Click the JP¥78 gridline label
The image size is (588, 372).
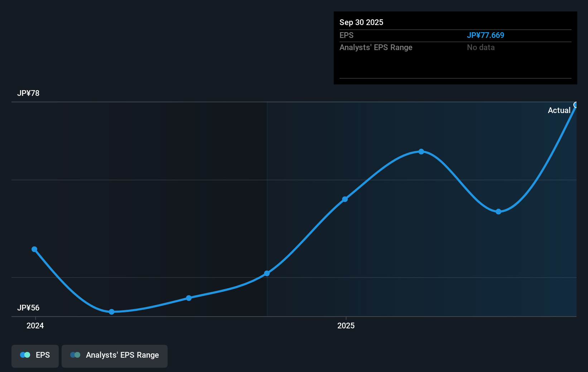click(28, 93)
